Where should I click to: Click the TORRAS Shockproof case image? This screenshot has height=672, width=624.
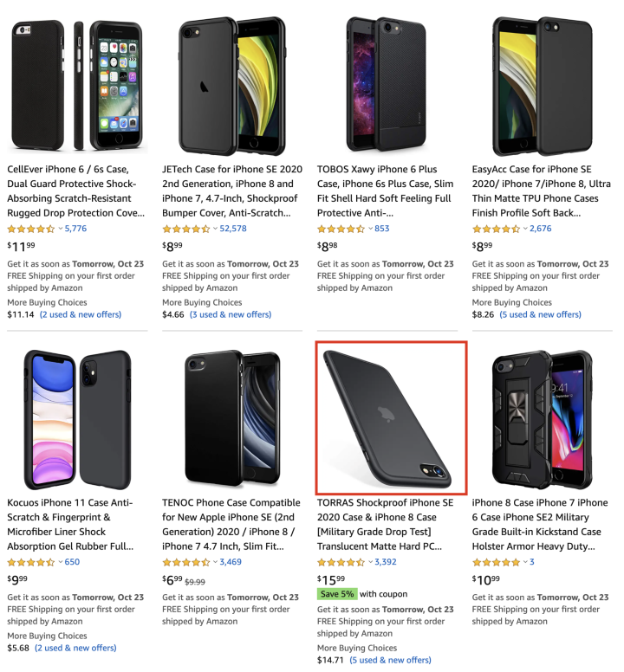pyautogui.click(x=391, y=417)
